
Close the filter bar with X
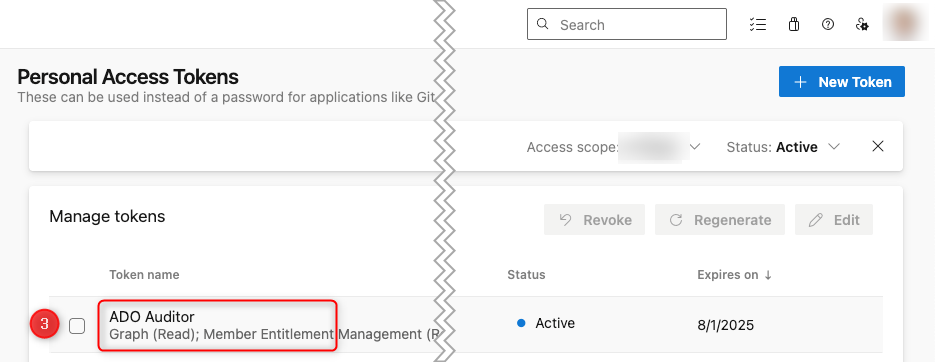tap(878, 147)
